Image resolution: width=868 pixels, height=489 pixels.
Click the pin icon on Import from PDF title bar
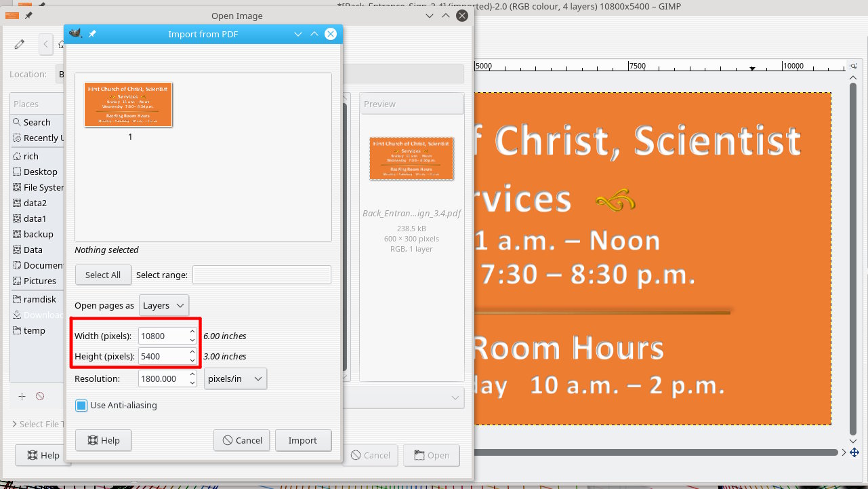point(92,34)
